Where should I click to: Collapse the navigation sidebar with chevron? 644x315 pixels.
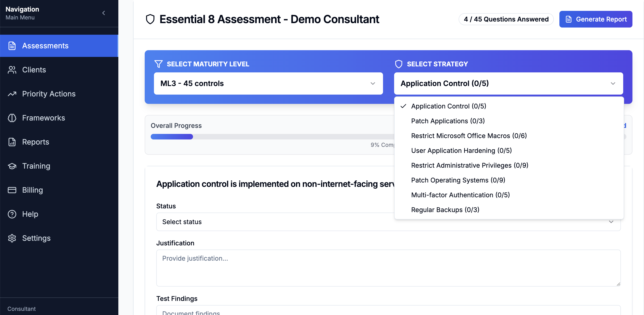coord(104,13)
